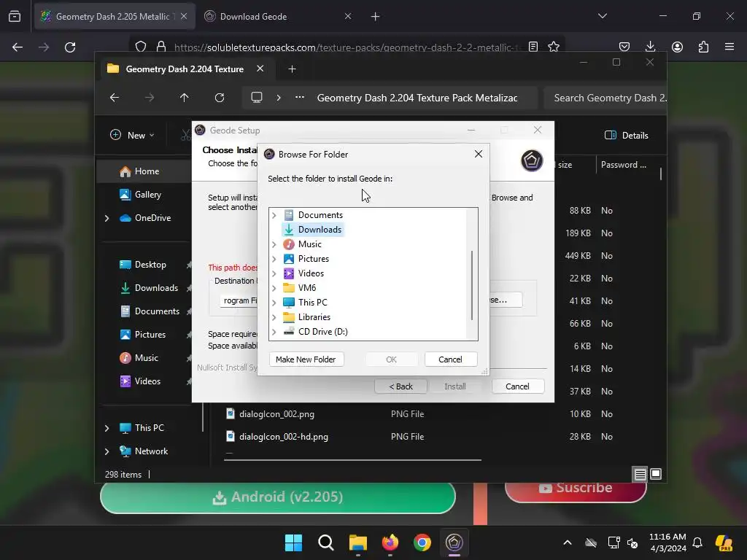The height and width of the screenshot is (560, 747).
Task: Select Libraries in the folder tree
Action: (314, 317)
